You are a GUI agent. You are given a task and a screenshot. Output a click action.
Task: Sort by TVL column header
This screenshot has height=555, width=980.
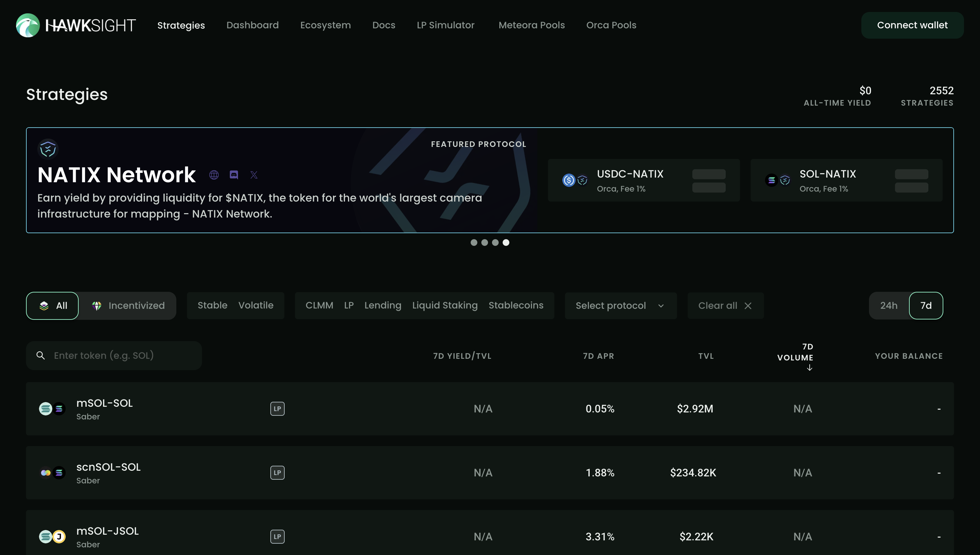point(706,356)
